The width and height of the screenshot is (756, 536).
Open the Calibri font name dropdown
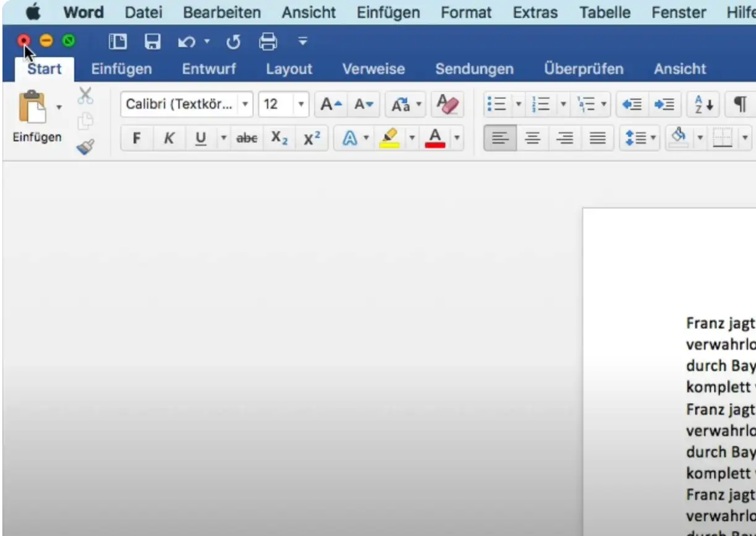click(x=246, y=104)
